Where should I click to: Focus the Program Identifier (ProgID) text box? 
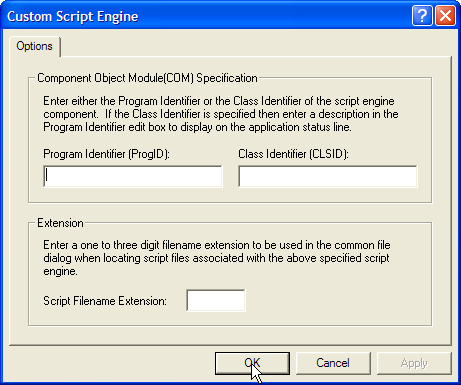click(x=133, y=176)
